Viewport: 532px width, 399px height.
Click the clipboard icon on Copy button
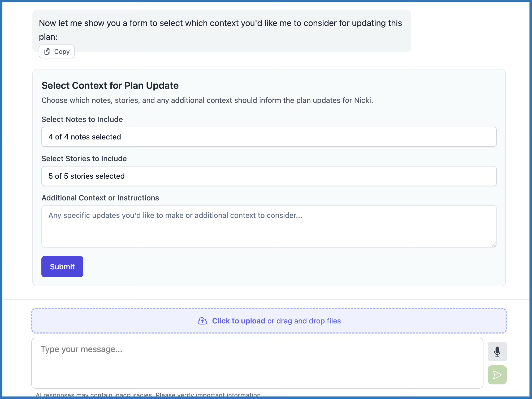[x=47, y=51]
